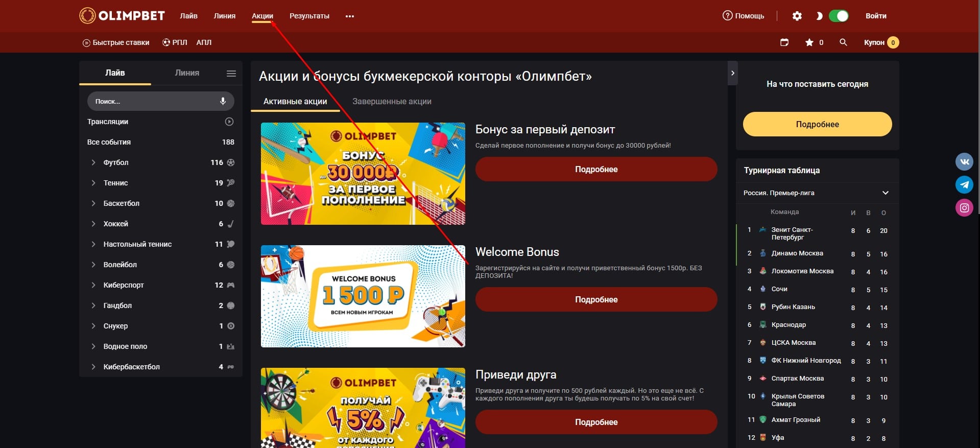Click Подробнее under Приведи друга
This screenshot has height=448, width=980.
596,422
